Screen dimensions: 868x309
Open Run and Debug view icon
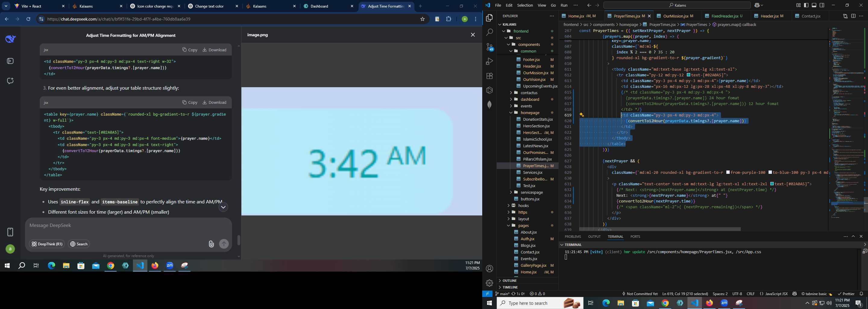[x=489, y=61]
